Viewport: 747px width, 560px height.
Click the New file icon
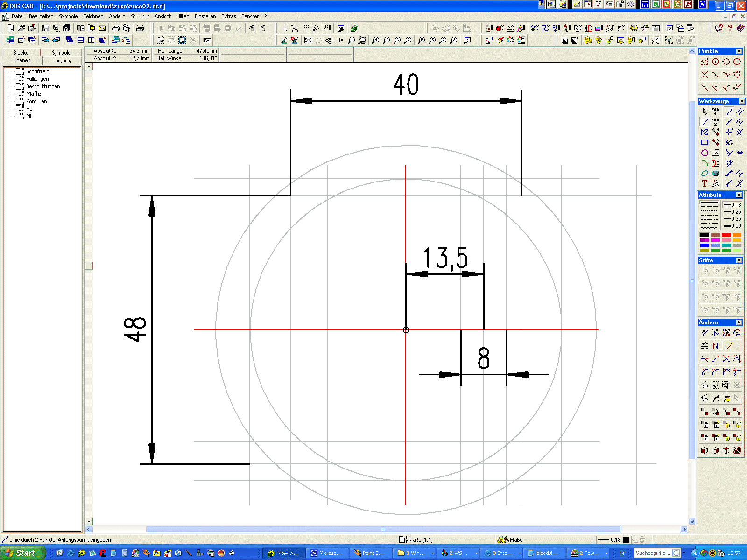point(11,28)
